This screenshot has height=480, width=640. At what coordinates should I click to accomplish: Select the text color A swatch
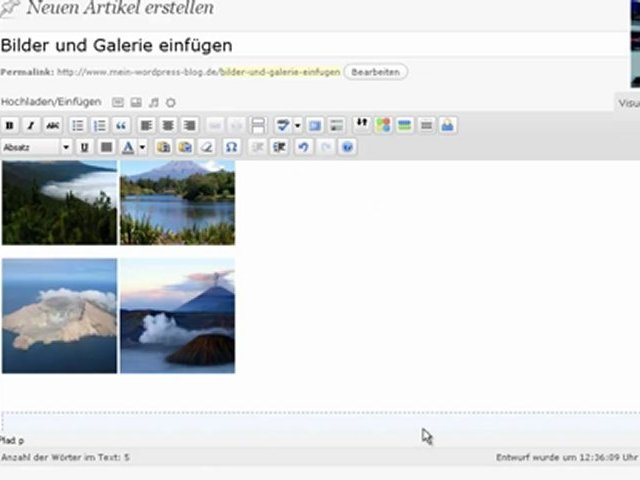[x=128, y=147]
